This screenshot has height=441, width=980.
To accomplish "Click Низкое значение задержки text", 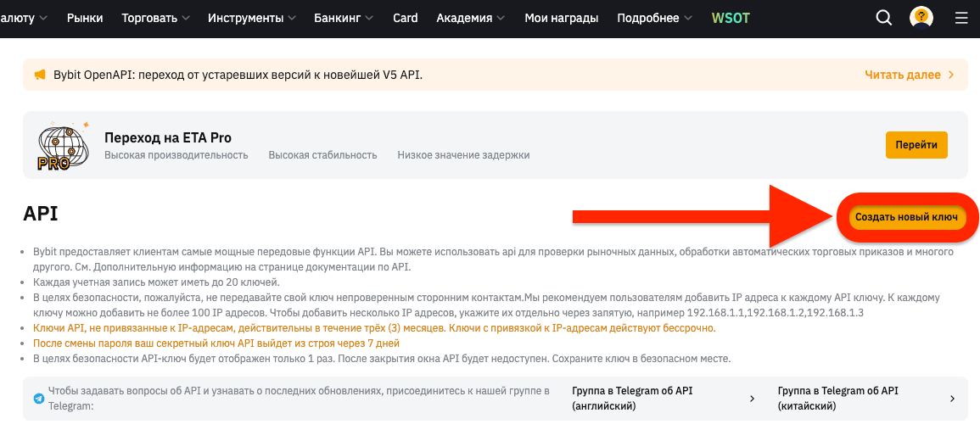I will (464, 155).
